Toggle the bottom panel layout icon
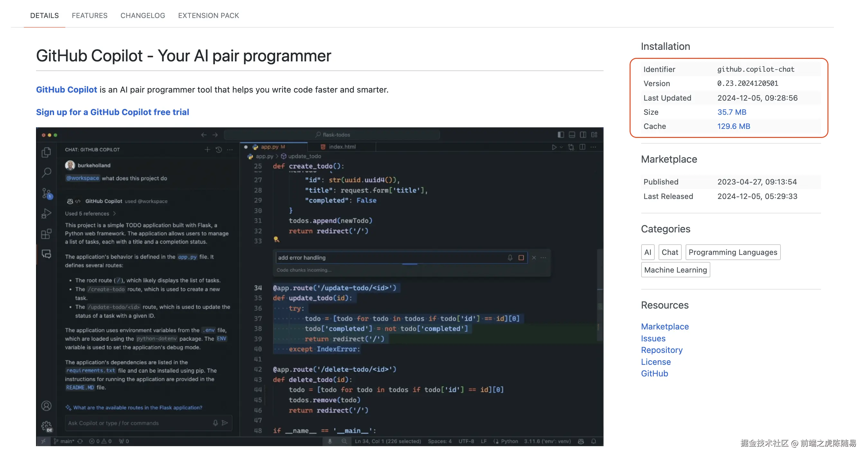Screen dimensions: 868x459 pos(572,135)
